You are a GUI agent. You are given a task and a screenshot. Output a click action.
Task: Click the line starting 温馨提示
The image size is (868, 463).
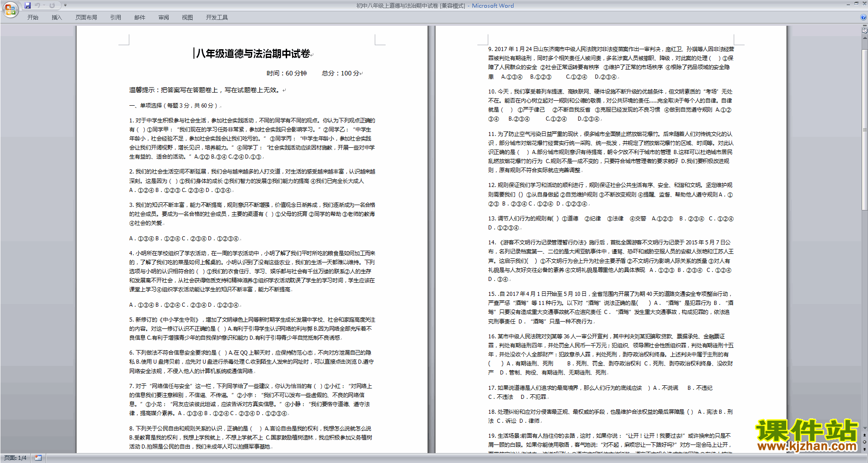[205, 90]
